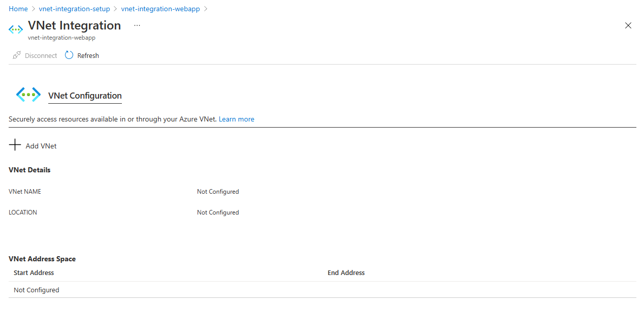Viewport: 644px width, 335px height.
Task: Click the large VNet Configuration icon
Action: tap(28, 95)
